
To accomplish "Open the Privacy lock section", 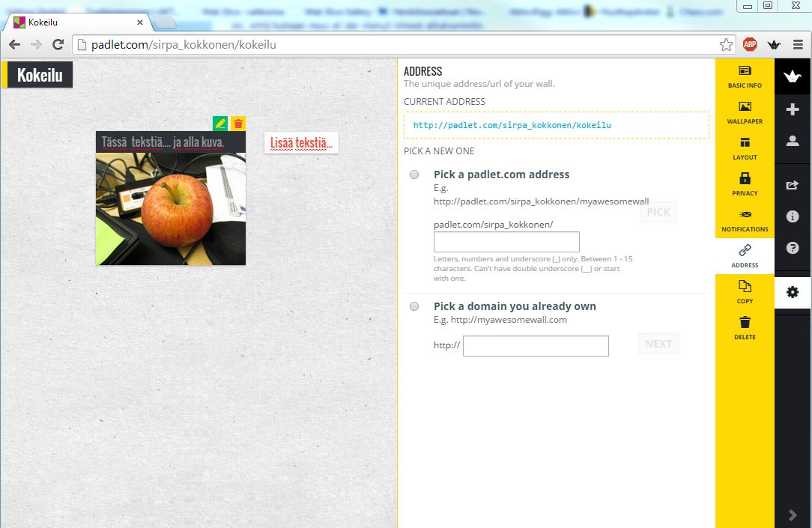I will pos(745,184).
